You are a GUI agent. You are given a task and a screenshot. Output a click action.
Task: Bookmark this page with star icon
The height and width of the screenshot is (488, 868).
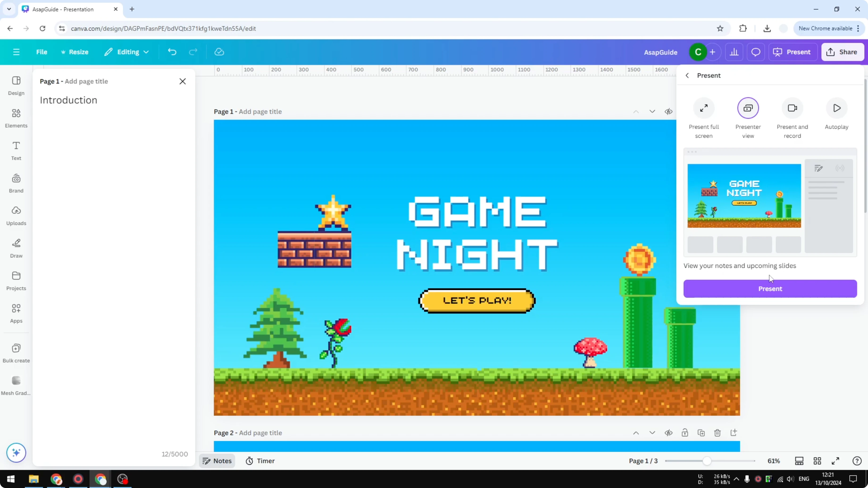720,28
